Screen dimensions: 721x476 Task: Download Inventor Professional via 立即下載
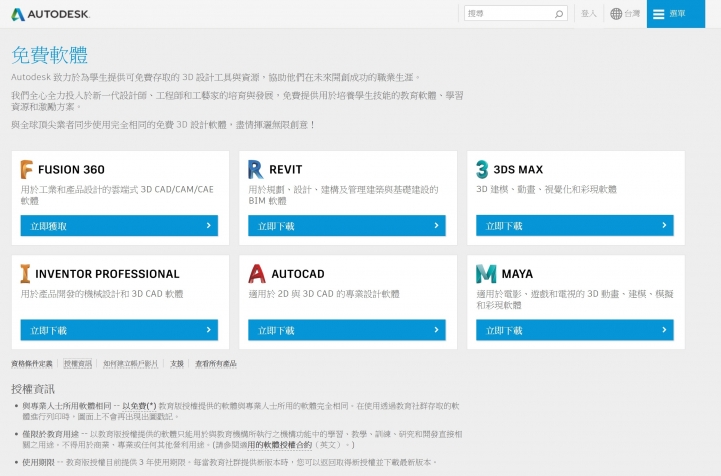118,330
